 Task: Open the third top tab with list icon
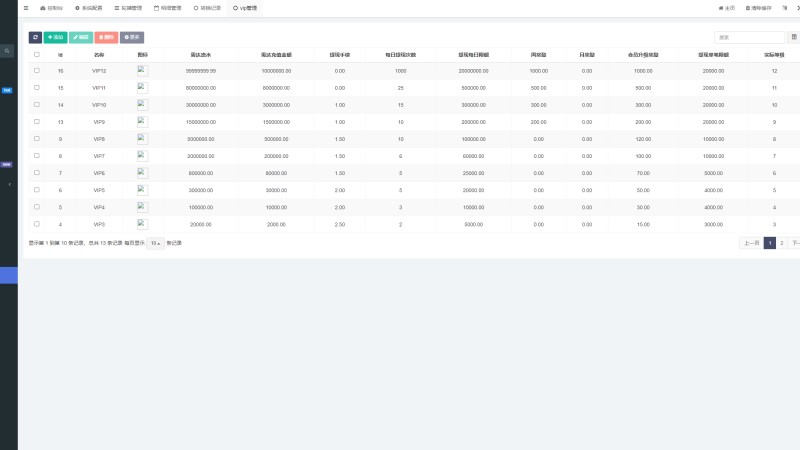[128, 8]
